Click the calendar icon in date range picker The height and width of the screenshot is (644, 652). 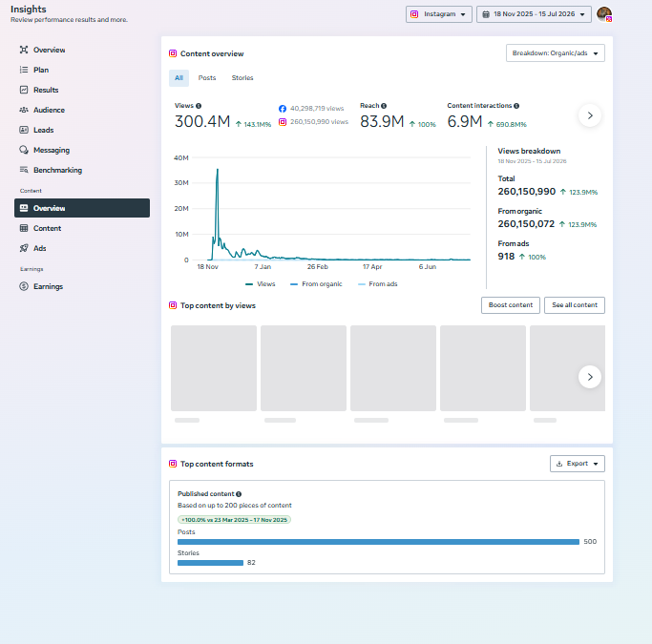click(486, 14)
